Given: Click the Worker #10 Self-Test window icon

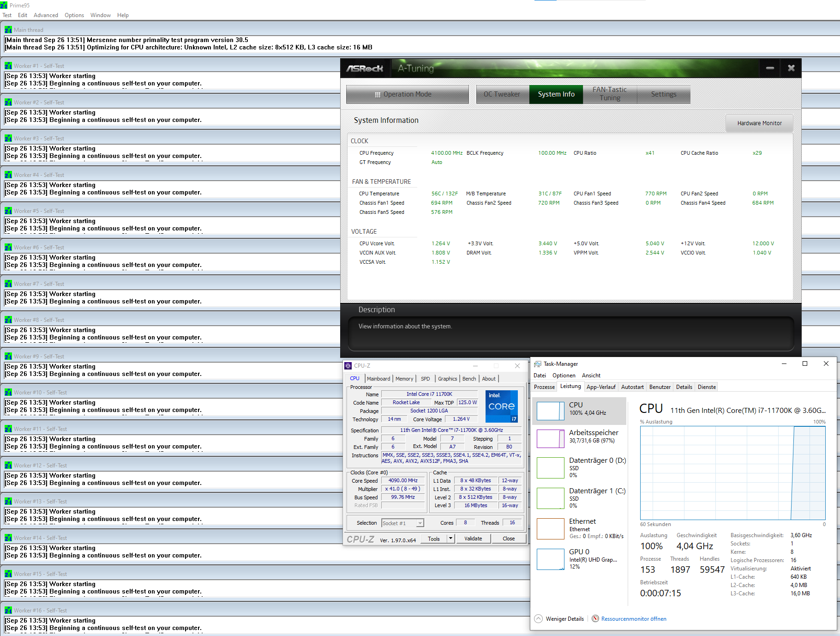Looking at the screenshot, I should coord(8,392).
